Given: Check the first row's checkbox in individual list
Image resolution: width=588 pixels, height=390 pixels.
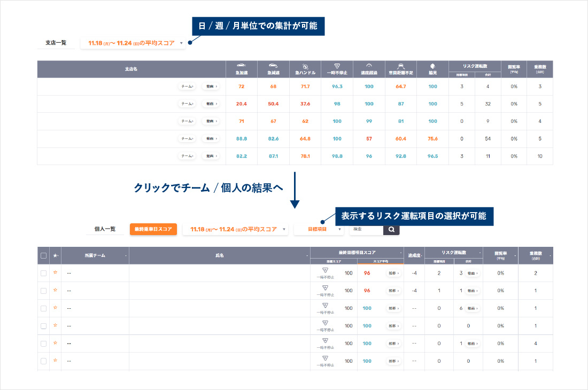Looking at the screenshot, I should pyautogui.click(x=43, y=273).
